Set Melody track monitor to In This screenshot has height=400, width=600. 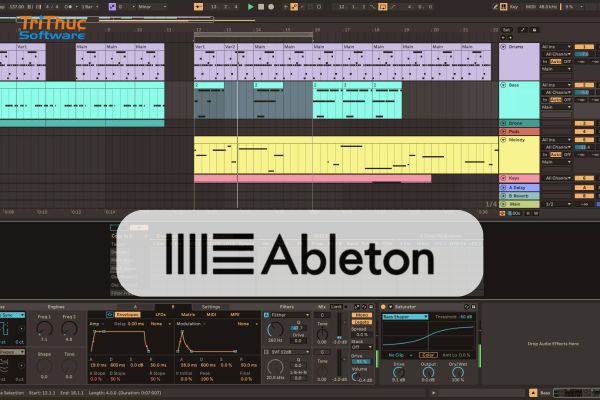tap(545, 155)
